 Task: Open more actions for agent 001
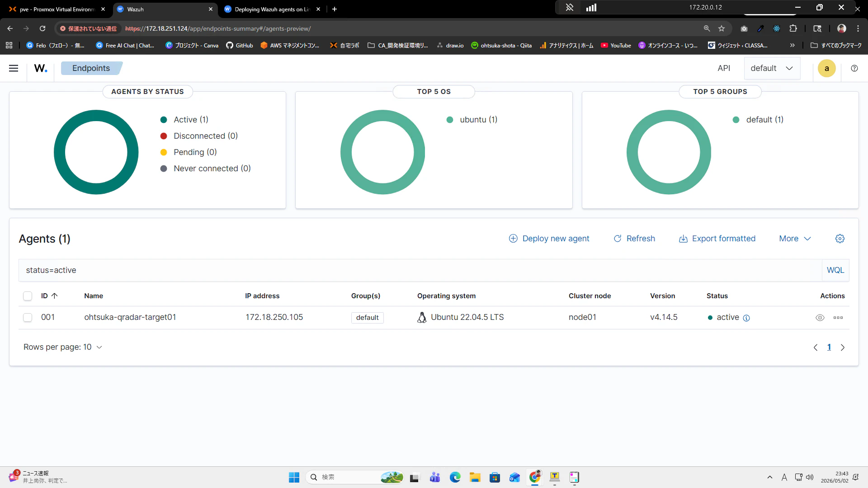(x=838, y=318)
